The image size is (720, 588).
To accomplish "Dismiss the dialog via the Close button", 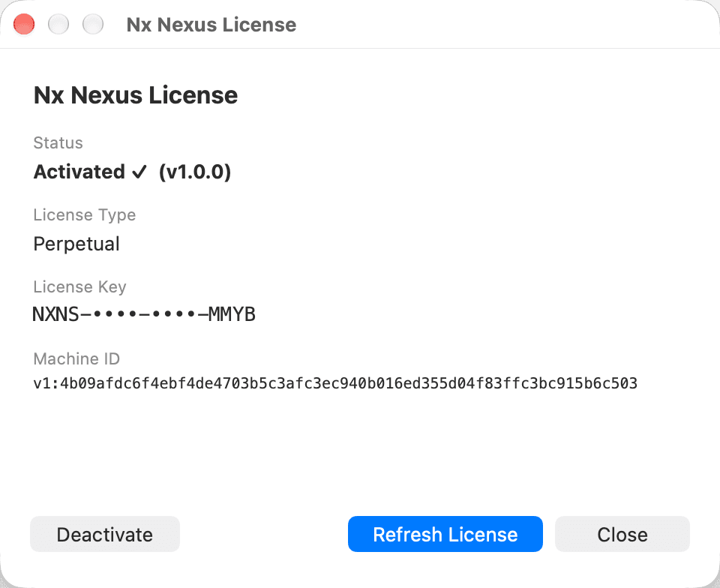I will (x=622, y=534).
